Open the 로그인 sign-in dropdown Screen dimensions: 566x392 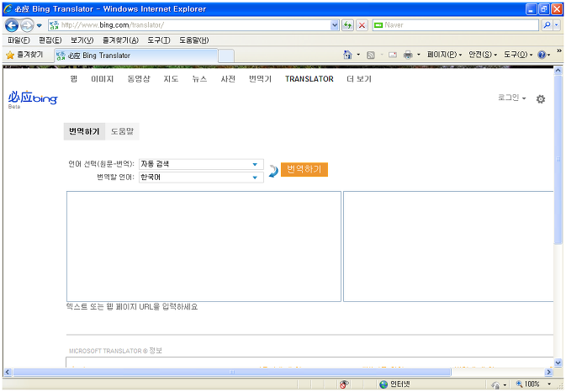511,98
